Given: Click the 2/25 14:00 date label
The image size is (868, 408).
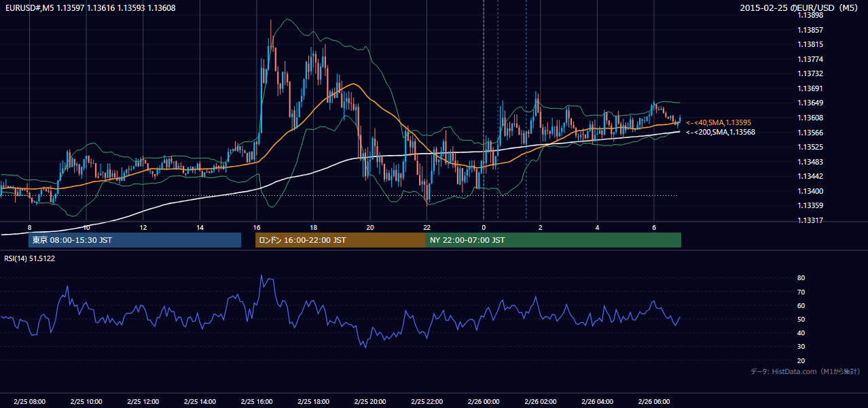Looking at the screenshot, I should tap(200, 402).
